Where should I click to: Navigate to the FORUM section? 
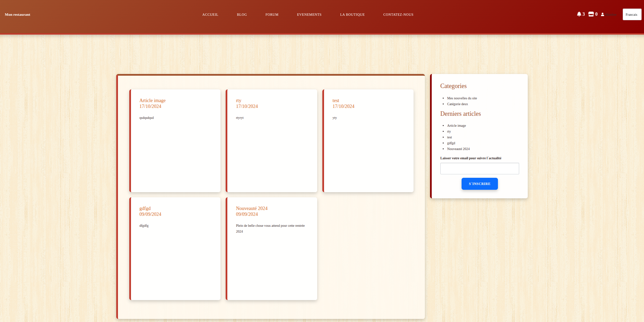coord(272,14)
